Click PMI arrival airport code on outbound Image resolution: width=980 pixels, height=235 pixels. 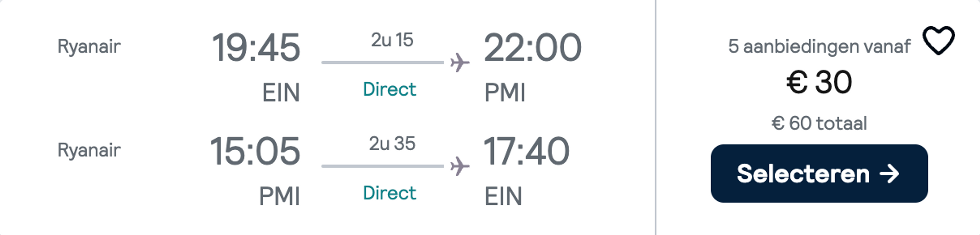point(505,93)
